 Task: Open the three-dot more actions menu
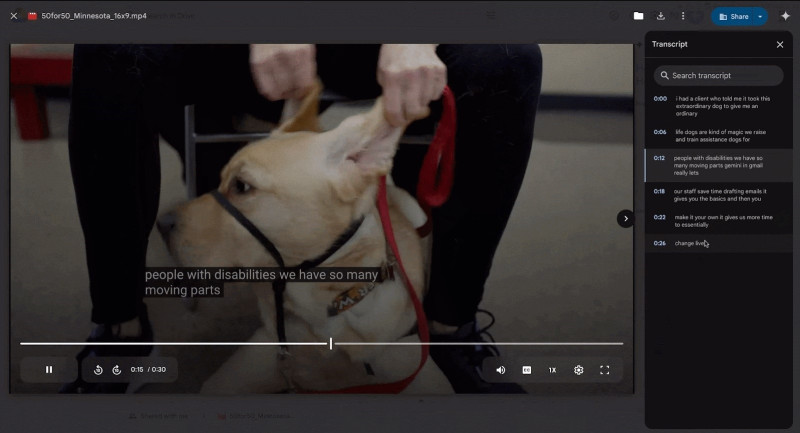pyautogui.click(x=683, y=16)
